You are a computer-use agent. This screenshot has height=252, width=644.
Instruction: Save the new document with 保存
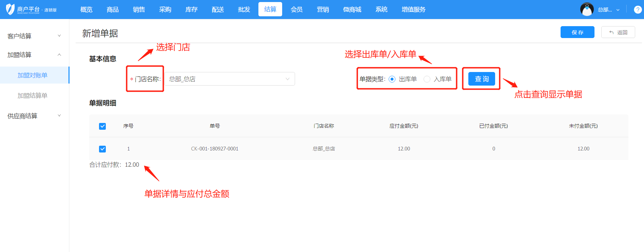pyautogui.click(x=577, y=32)
